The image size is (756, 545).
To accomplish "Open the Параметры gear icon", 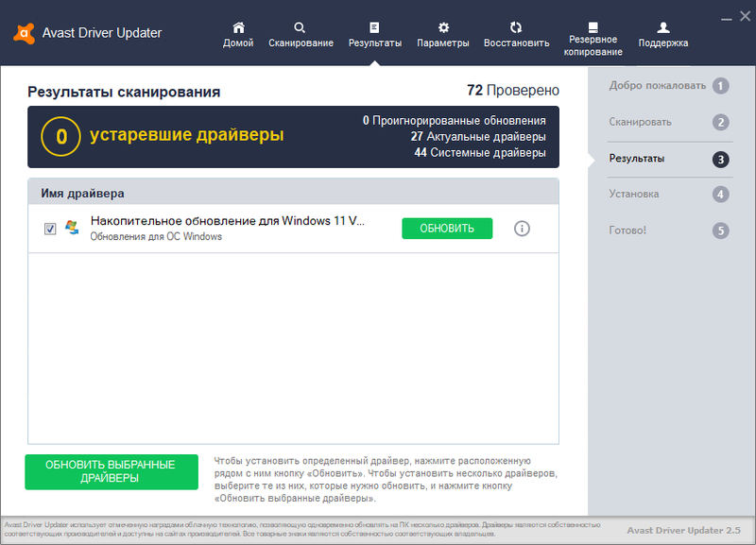I will tap(443, 27).
